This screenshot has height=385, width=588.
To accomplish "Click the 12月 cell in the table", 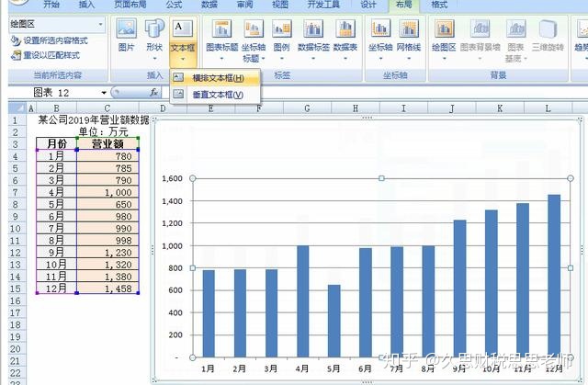I will [57, 289].
